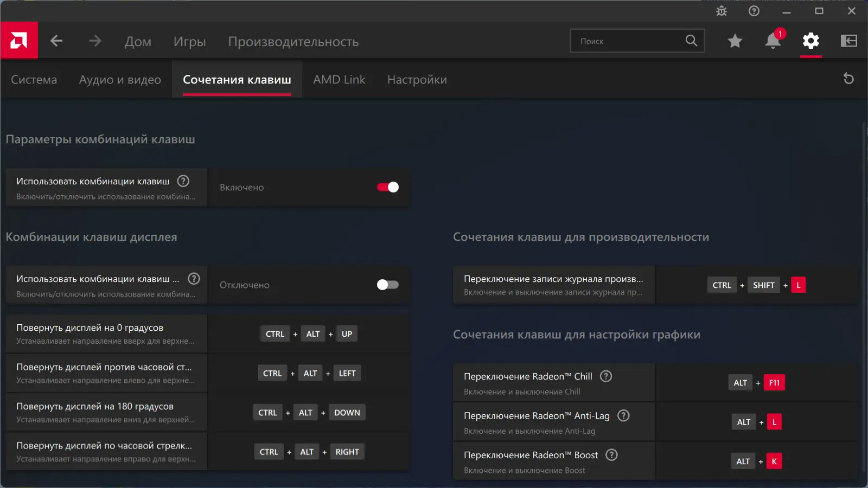
Task: Switch to the AMD Link tab
Action: 339,80
